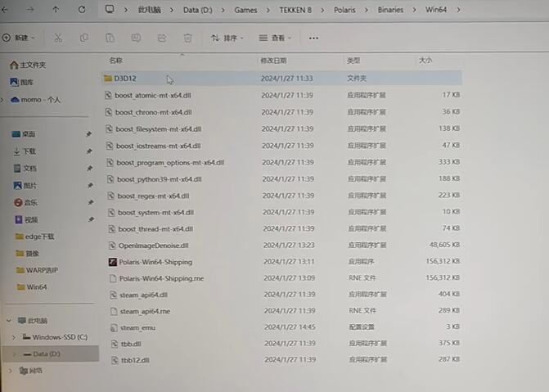Select boost_chrono-mt-x64.dll file
The width and height of the screenshot is (549, 392).
[x=282, y=112]
